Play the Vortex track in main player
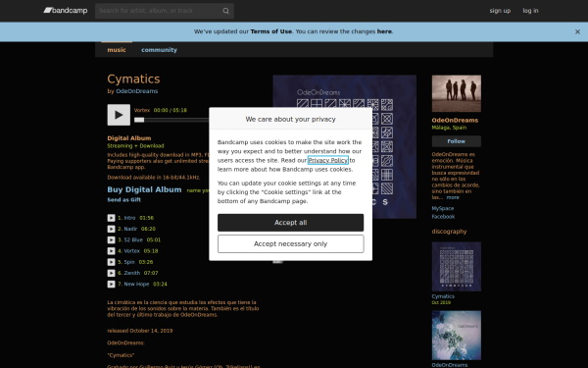Screen dimensions: 588x368 pyautogui.click(x=119, y=115)
